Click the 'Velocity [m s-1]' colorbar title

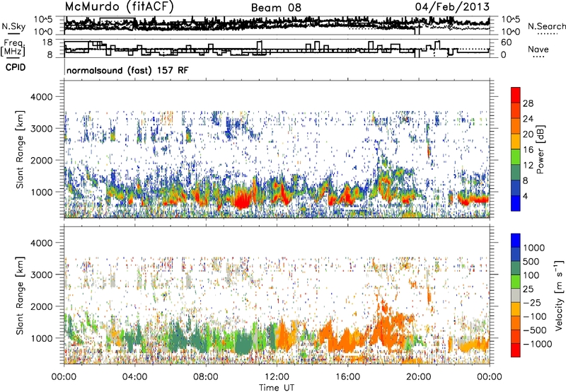click(x=559, y=295)
